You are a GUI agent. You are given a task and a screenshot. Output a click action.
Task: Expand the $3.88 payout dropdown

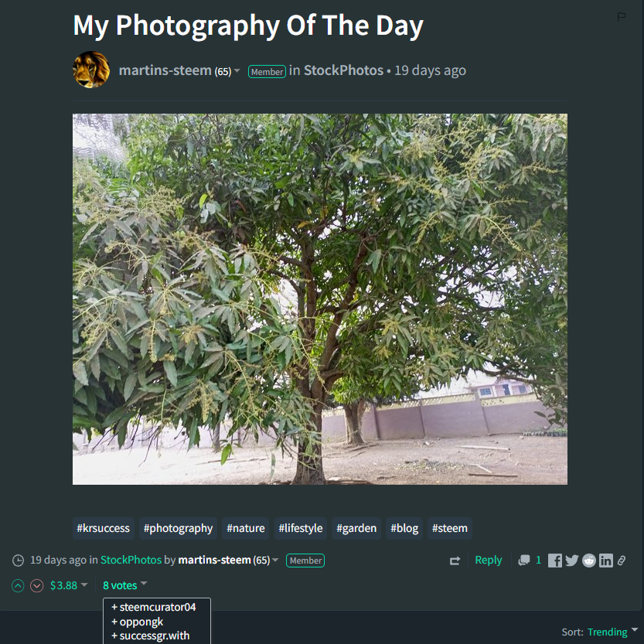69,585
